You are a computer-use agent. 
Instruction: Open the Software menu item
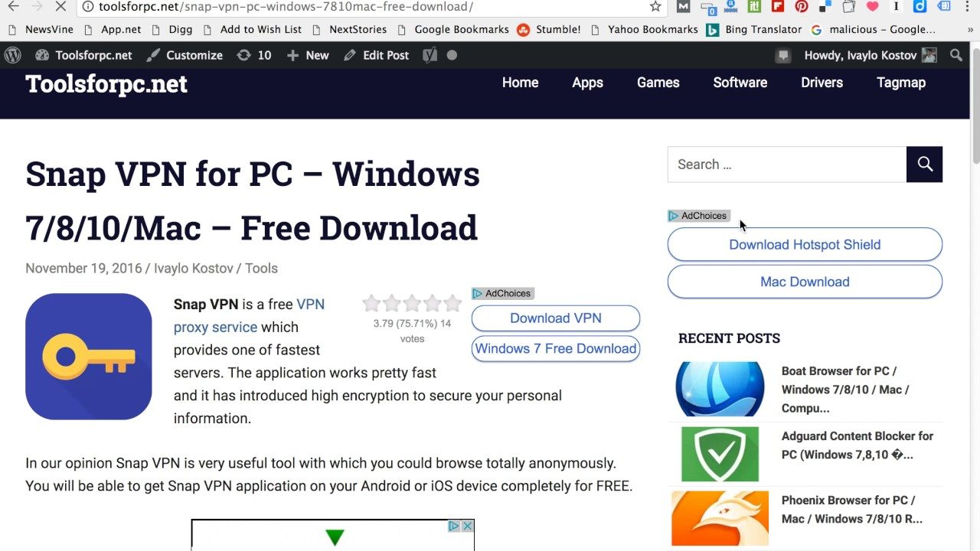[740, 83]
